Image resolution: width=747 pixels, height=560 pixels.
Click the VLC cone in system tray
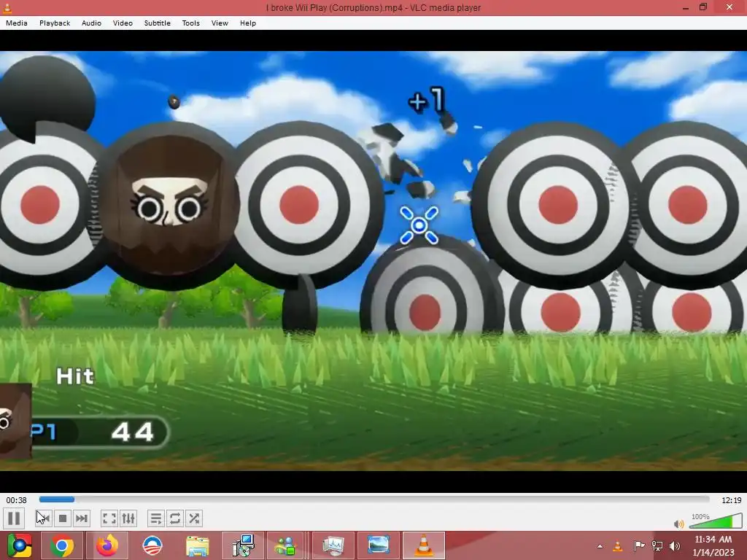point(617,546)
